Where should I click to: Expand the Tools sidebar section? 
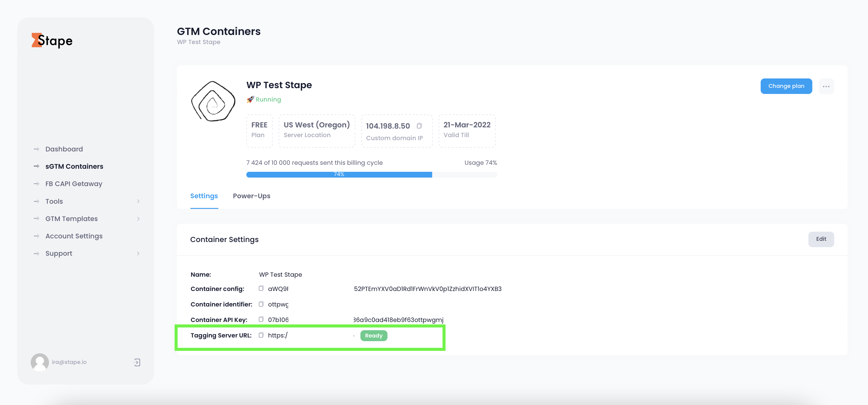(138, 201)
